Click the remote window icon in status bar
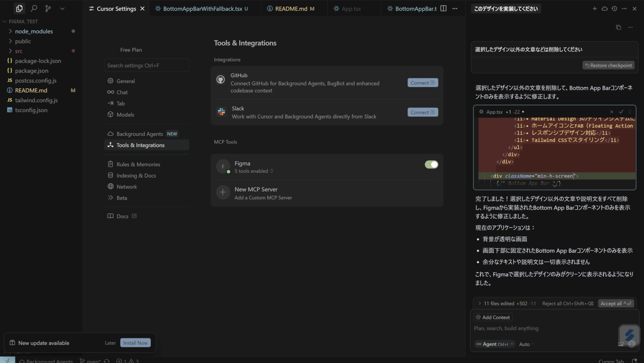The width and height of the screenshot is (644, 363). tap(7, 360)
